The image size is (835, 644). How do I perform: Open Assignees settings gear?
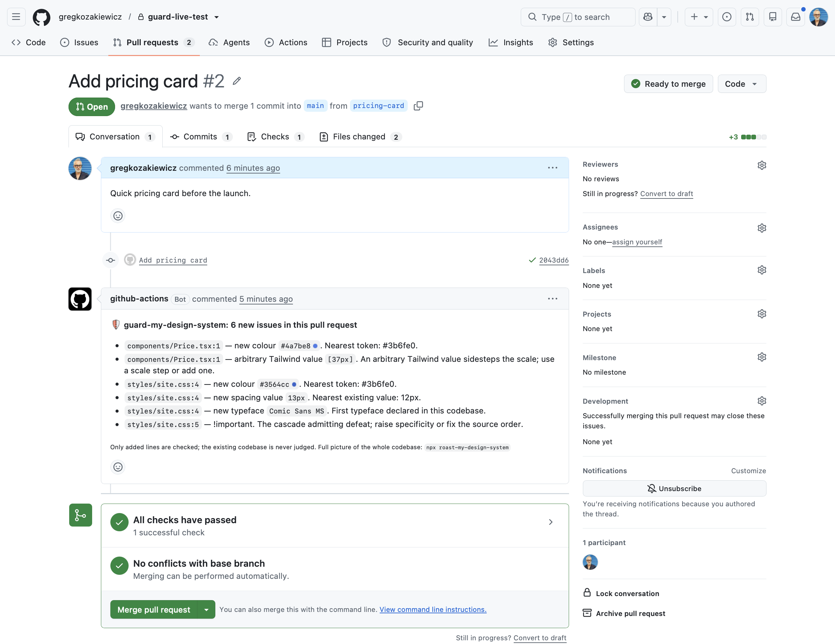pyautogui.click(x=762, y=227)
